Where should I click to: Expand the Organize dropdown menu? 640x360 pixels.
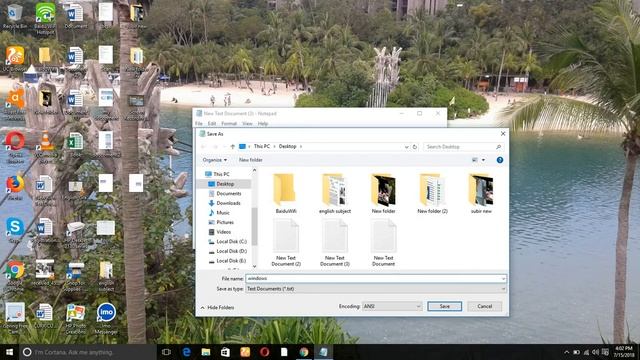[x=215, y=160]
